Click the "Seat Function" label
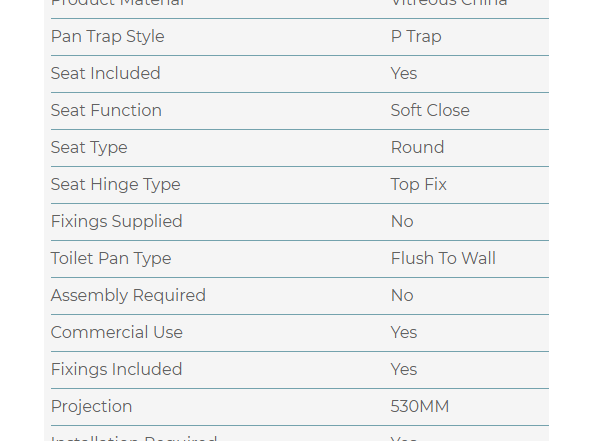This screenshot has width=600, height=441. [106, 111]
